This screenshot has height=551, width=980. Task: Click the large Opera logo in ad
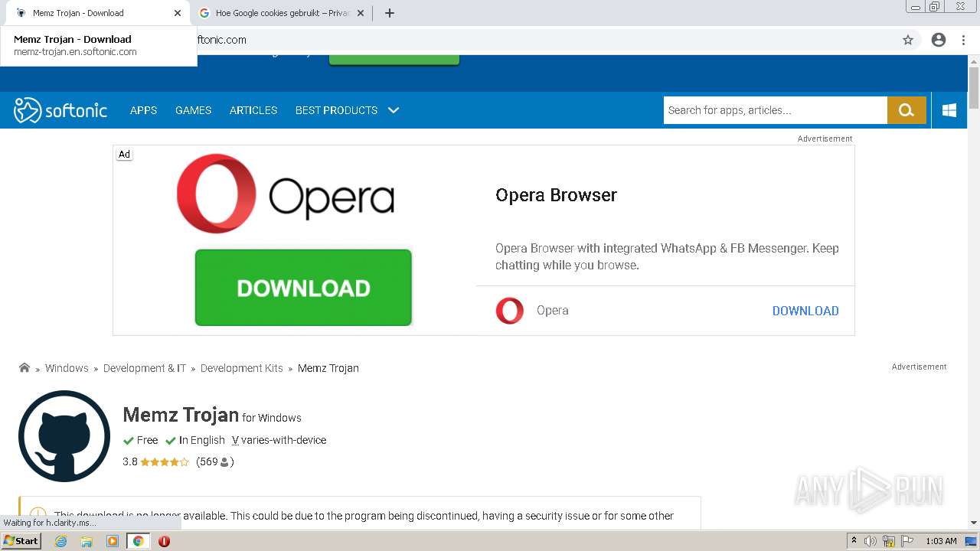286,194
